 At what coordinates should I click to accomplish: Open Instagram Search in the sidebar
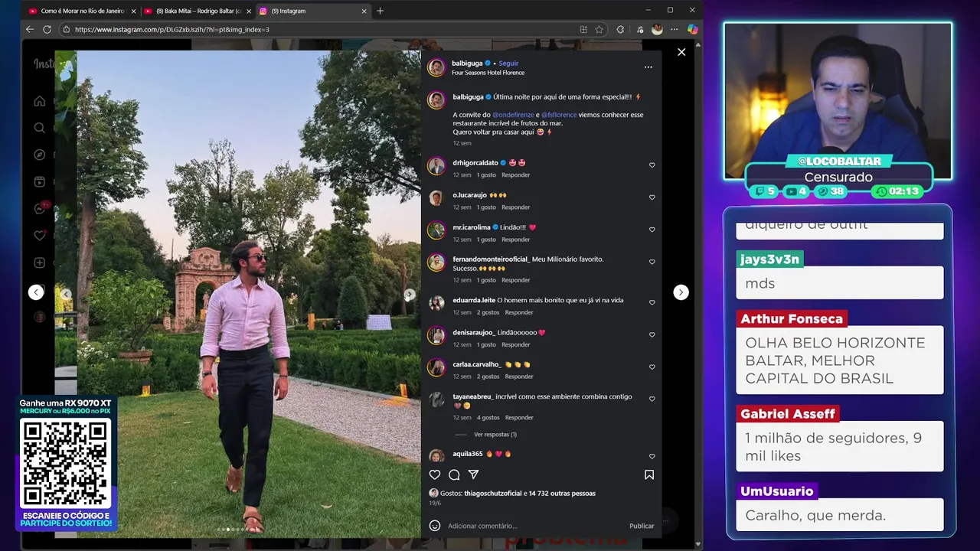40,128
